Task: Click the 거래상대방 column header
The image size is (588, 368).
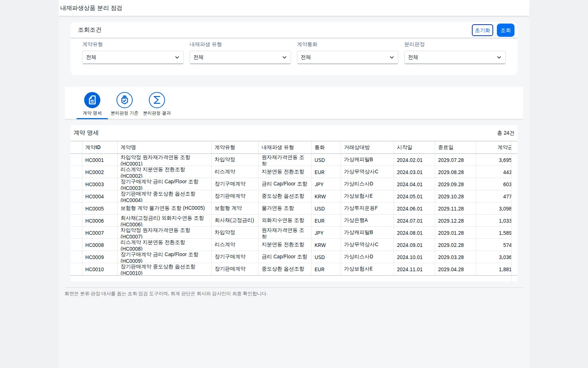Action: point(367,148)
